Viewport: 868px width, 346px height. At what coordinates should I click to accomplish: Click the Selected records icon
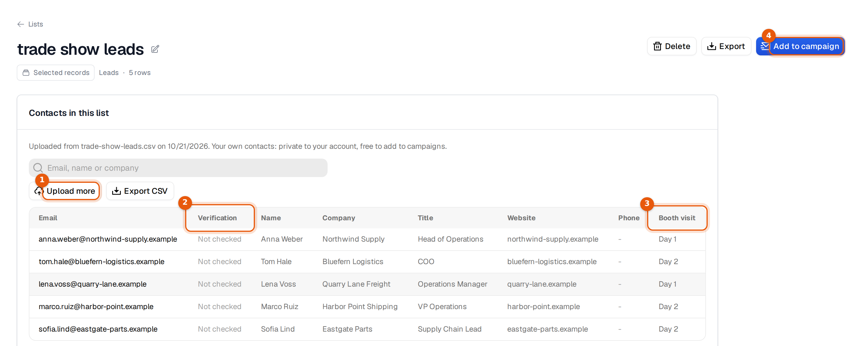click(x=26, y=73)
